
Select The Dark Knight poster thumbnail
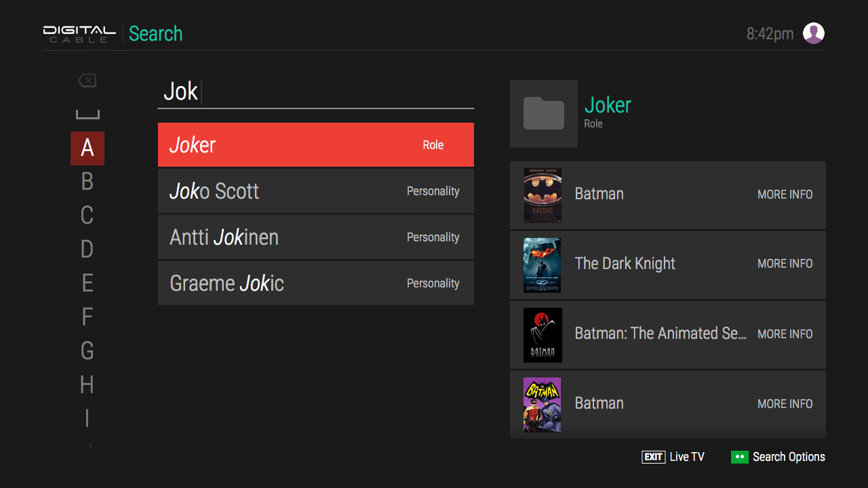[x=542, y=265]
